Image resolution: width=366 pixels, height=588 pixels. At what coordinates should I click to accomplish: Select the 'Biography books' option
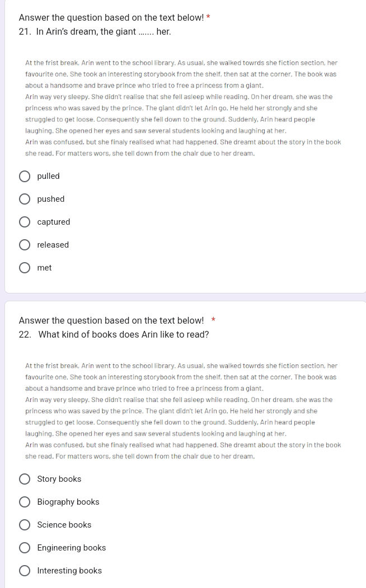[25, 502]
